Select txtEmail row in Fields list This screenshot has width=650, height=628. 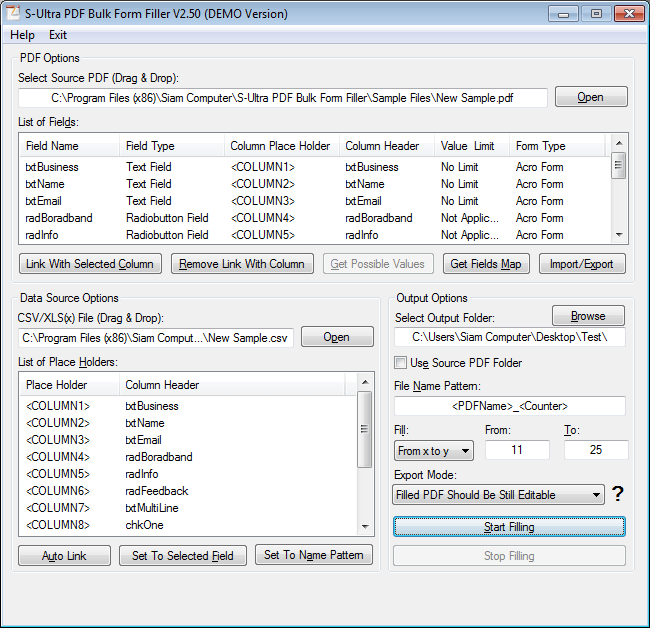pos(315,201)
